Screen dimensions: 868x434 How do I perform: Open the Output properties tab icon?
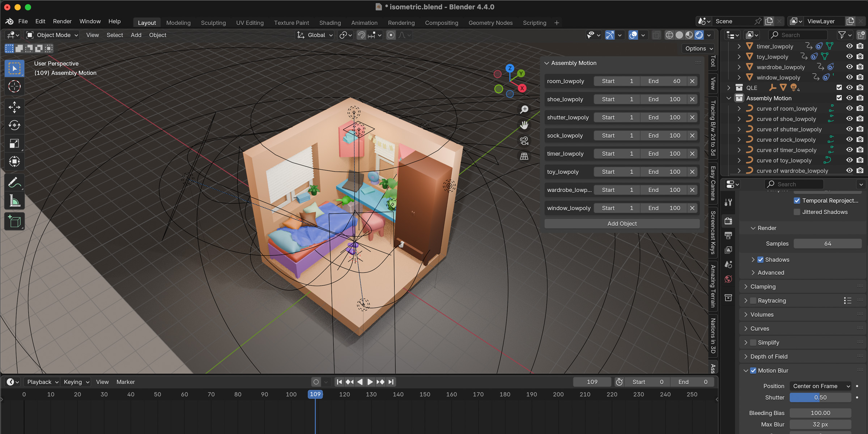point(728,235)
